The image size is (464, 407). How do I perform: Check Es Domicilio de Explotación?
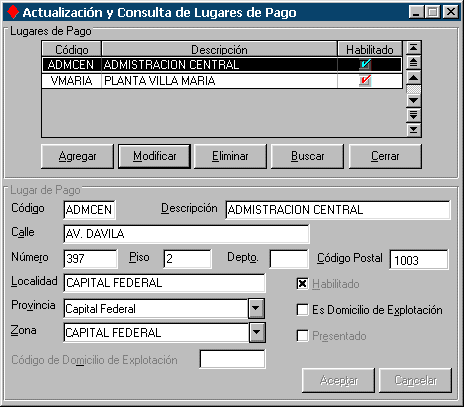tap(302, 310)
